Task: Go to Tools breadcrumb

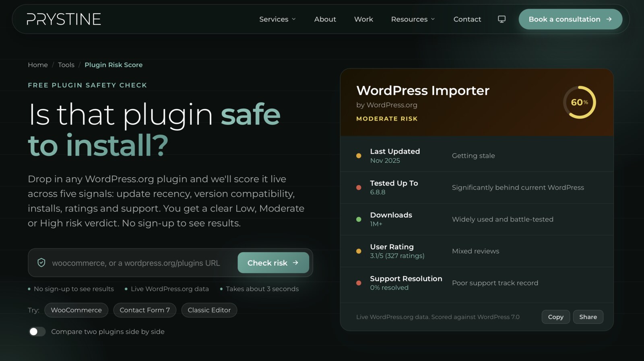Action: click(x=66, y=65)
